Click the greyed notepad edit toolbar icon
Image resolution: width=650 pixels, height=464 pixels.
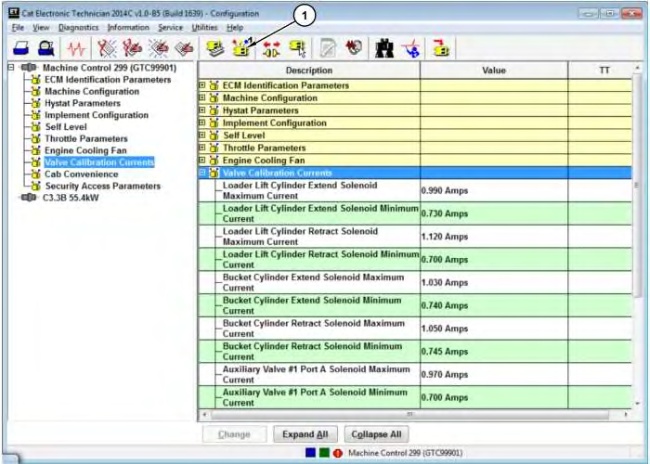click(328, 49)
